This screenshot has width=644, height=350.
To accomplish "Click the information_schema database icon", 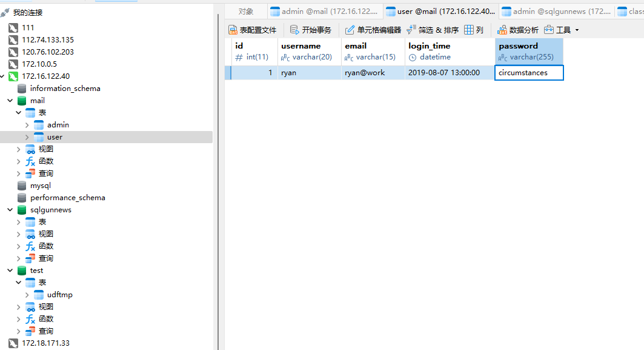I will coord(22,89).
